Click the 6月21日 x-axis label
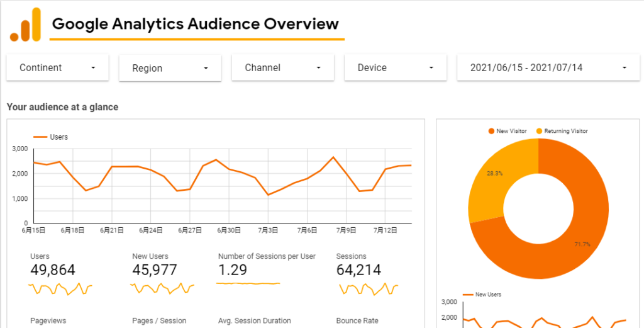 [112, 230]
